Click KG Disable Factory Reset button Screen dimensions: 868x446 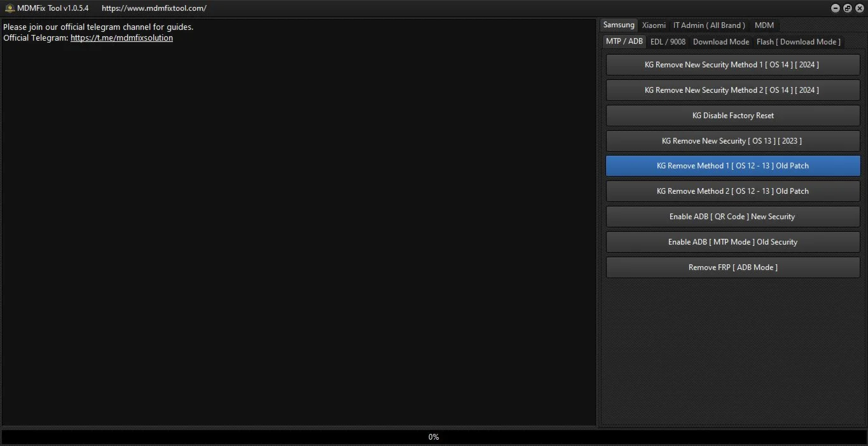click(x=733, y=116)
